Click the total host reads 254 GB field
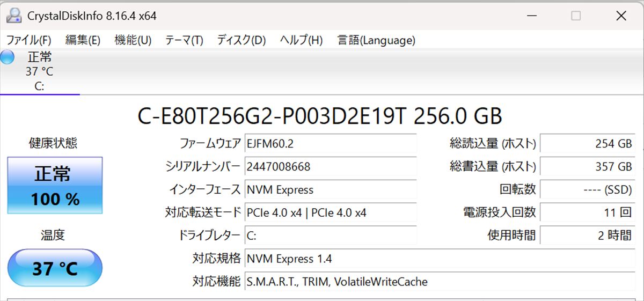Image resolution: width=644 pixels, height=301 pixels. click(587, 144)
